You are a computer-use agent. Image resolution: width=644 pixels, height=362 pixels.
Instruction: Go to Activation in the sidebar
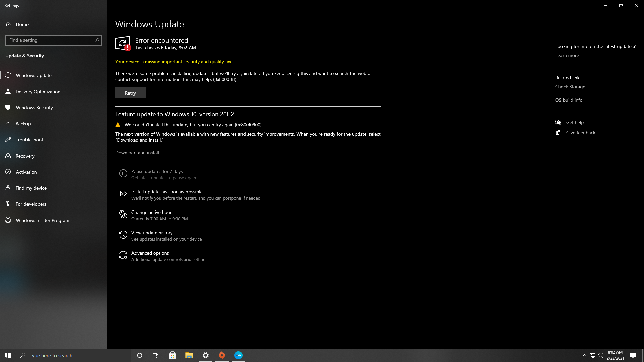point(54,172)
